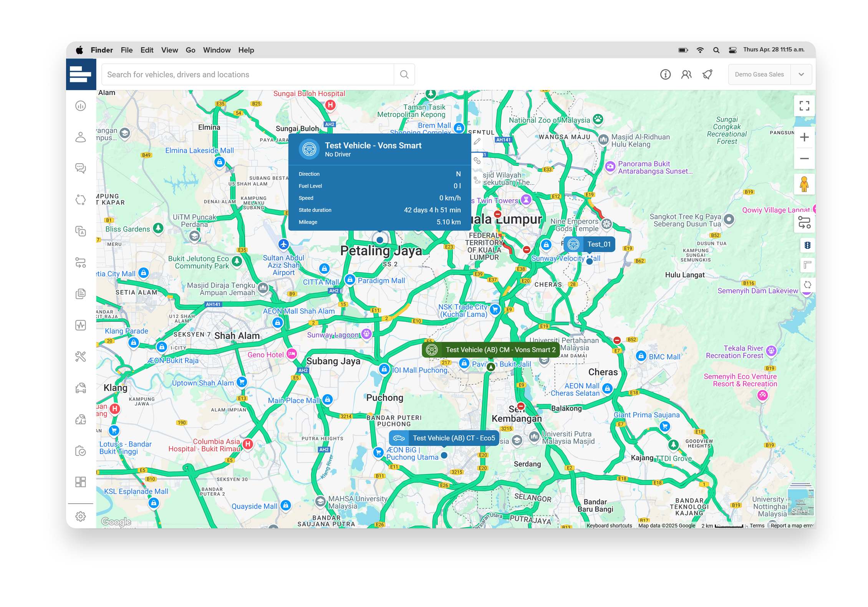Open the drivers person icon in sidebar
Screen dimensions: 868x607
(81, 137)
